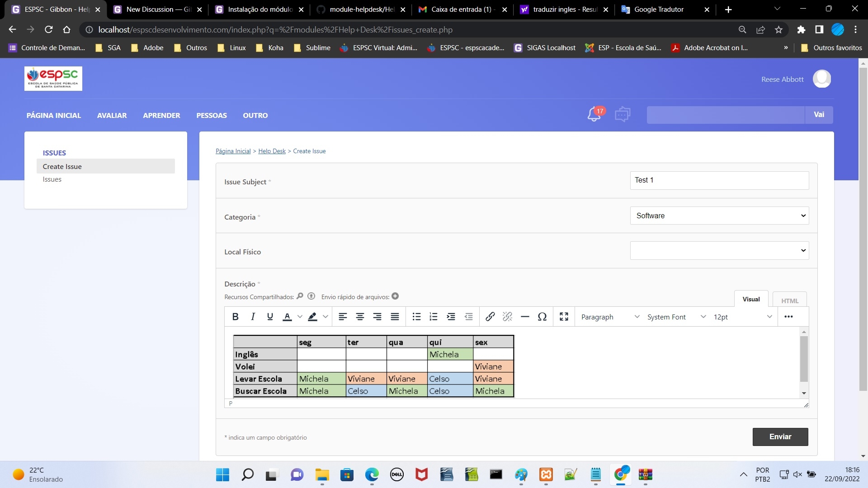Toggle bold formatting in the editor
This screenshot has height=488, width=868.
tap(235, 317)
